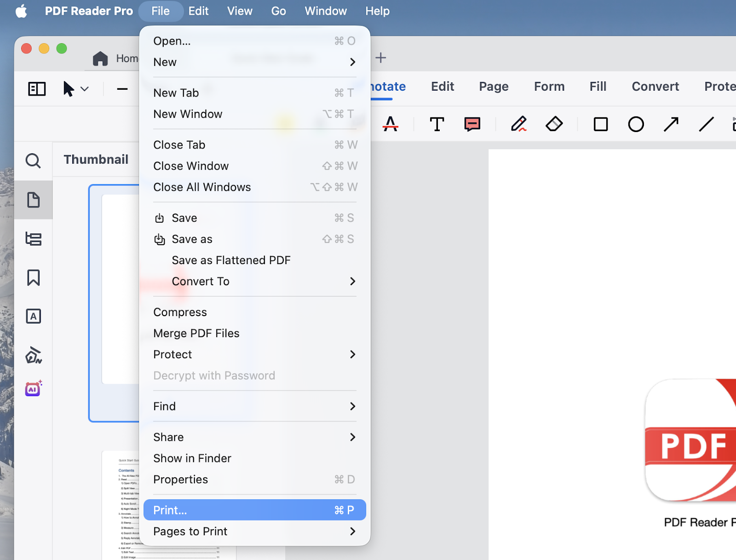Switch to the Convert toolbar tab
Viewport: 736px width, 560px height.
(655, 87)
